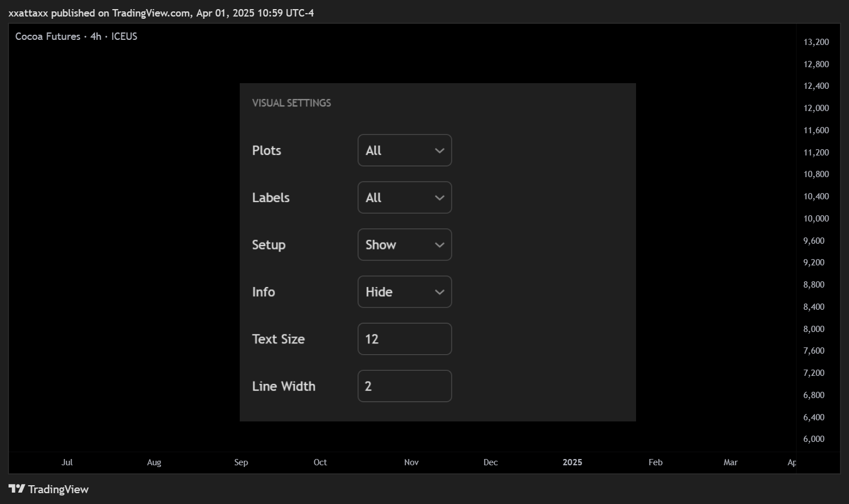This screenshot has width=849, height=504.
Task: Click the 10,000 price axis value
Action: pyautogui.click(x=816, y=219)
